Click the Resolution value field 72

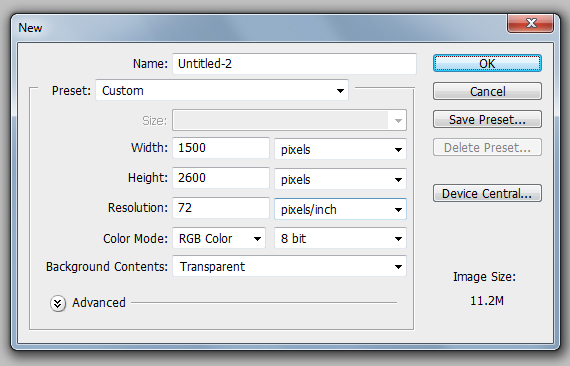221,208
